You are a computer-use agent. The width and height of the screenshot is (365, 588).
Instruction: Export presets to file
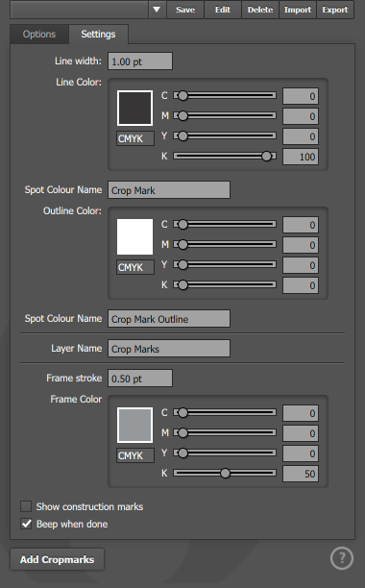335,10
